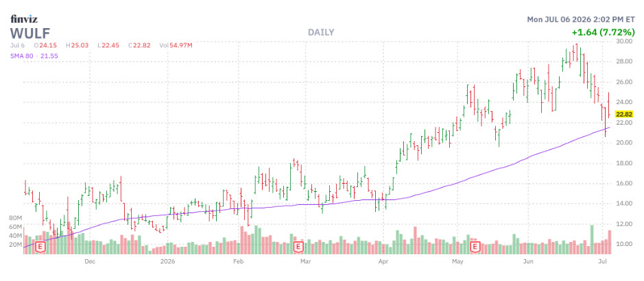Click the 80M volume axis label

15,218
